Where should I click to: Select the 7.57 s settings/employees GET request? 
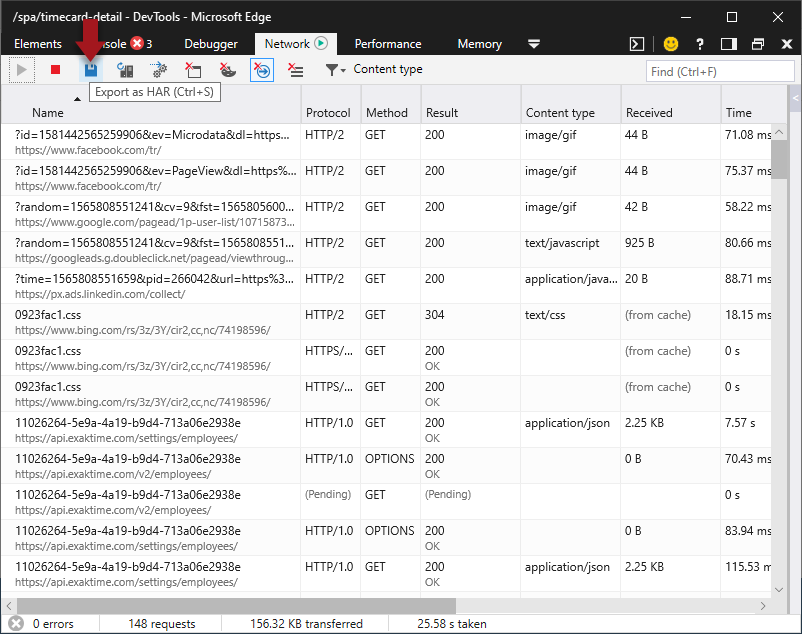pos(386,430)
